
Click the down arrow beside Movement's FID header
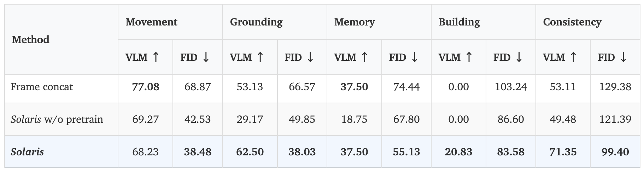(206, 57)
